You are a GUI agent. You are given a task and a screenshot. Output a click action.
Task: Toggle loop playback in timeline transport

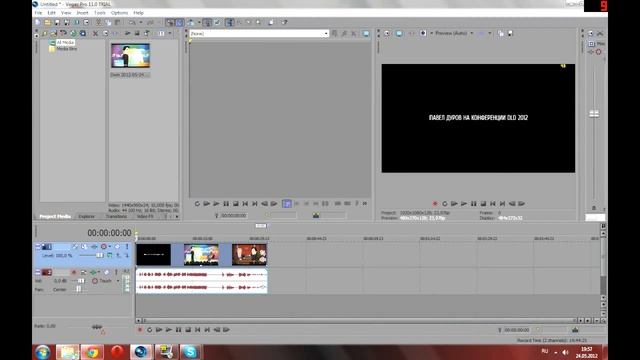pos(149,330)
